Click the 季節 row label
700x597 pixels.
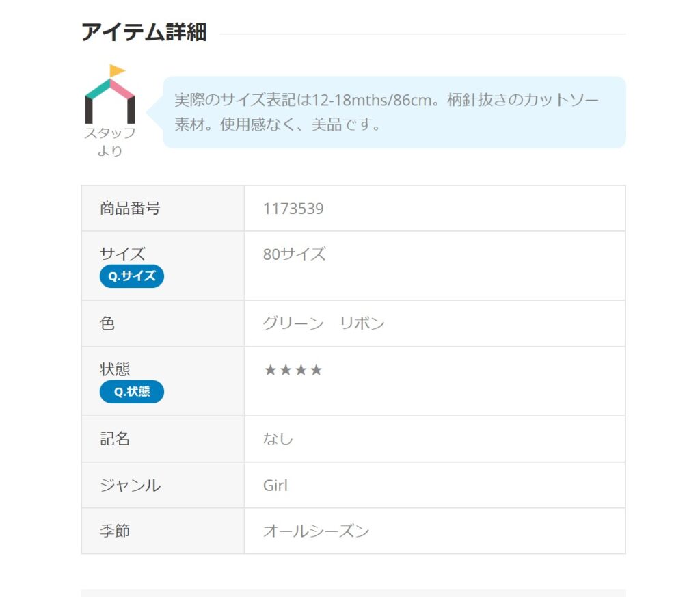(115, 531)
